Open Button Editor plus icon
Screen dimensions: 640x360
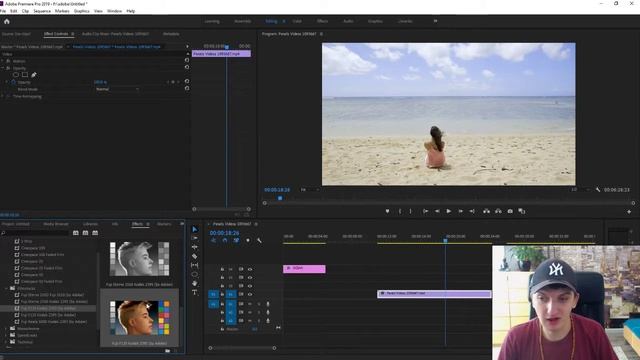point(629,212)
